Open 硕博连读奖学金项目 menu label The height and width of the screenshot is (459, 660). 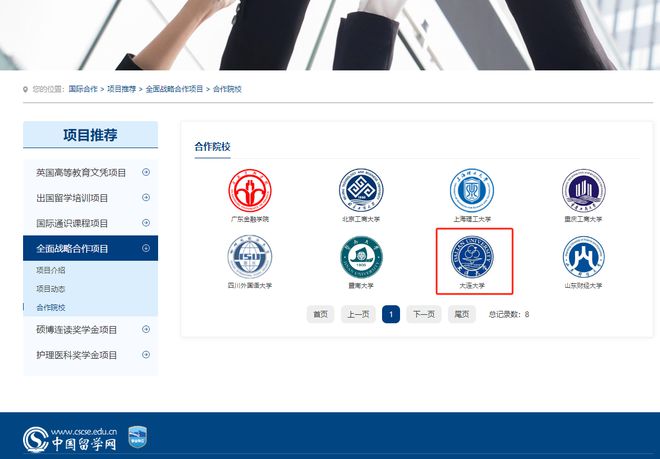pyautogui.click(x=76, y=330)
